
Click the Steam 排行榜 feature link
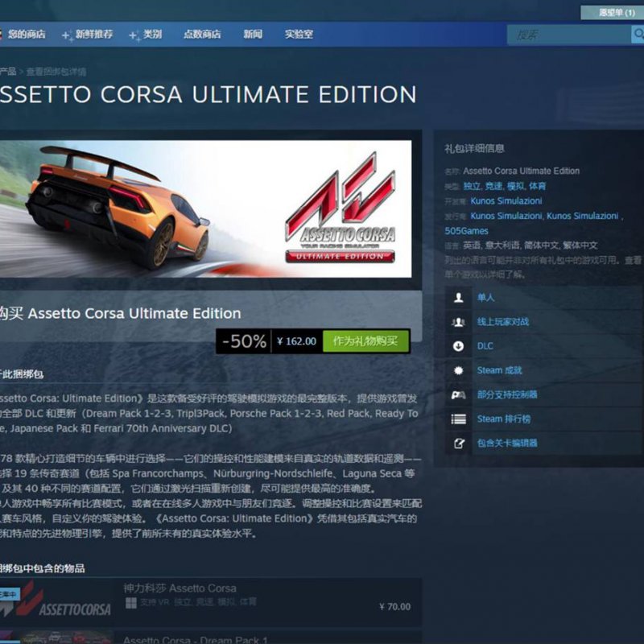tap(504, 419)
